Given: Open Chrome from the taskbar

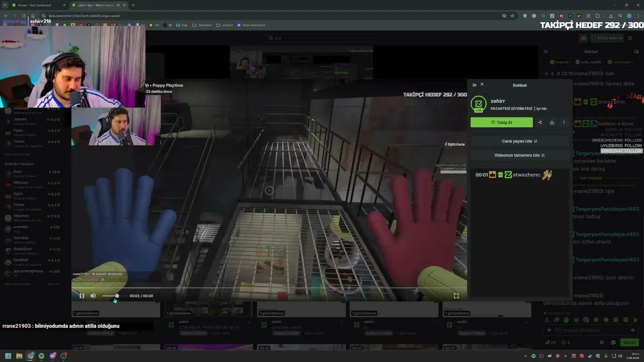Looking at the screenshot, I should click(31, 356).
